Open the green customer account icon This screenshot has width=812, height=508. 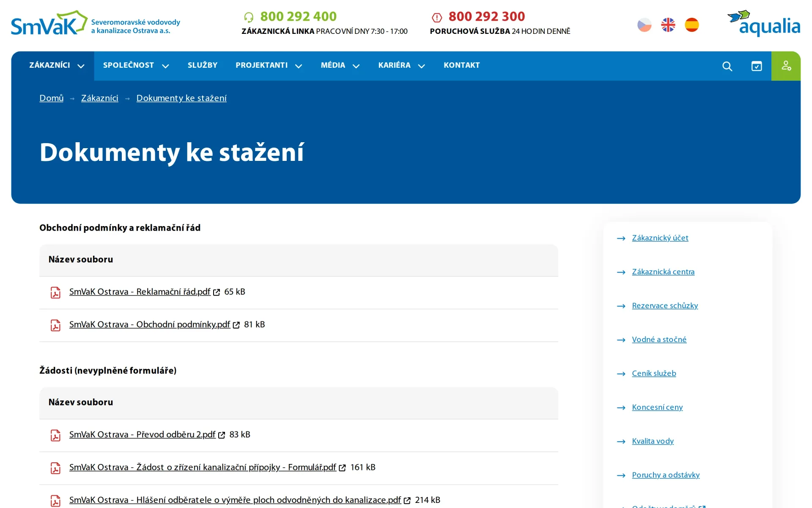coord(786,66)
